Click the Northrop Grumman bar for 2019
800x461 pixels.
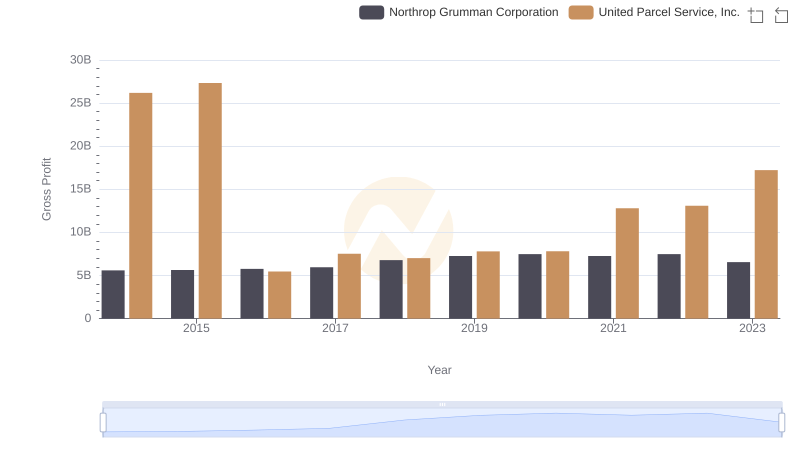coord(460,287)
